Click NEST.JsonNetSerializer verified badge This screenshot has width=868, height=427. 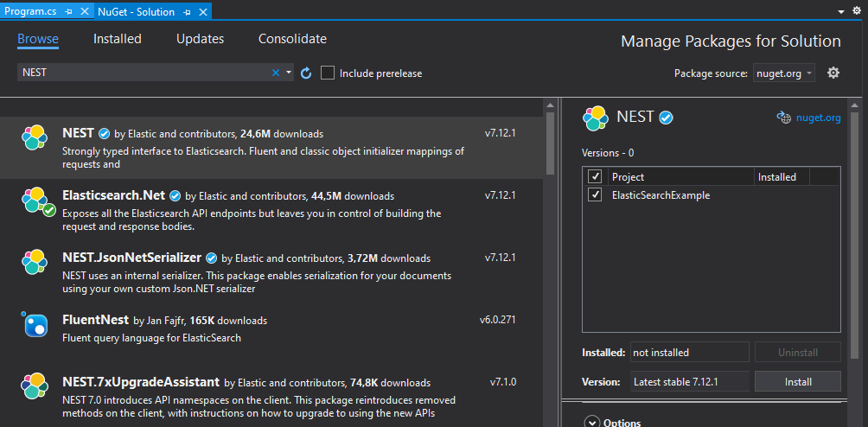point(211,258)
